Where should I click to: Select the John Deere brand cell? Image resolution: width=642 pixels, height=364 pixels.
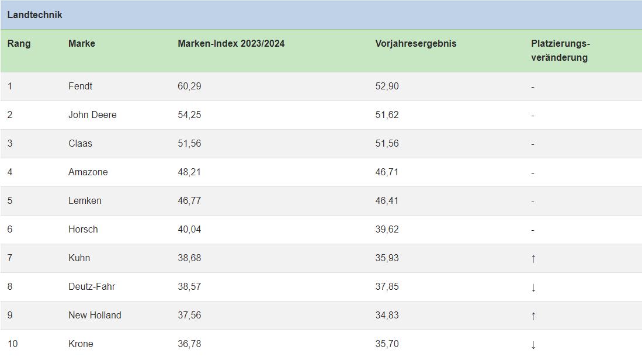(92, 115)
